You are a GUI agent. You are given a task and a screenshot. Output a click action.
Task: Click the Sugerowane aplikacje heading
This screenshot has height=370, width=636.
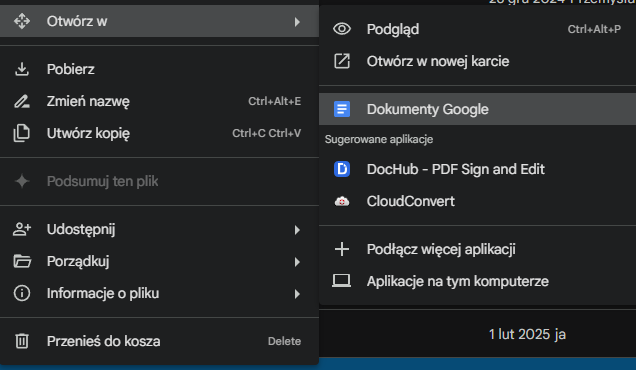point(379,140)
